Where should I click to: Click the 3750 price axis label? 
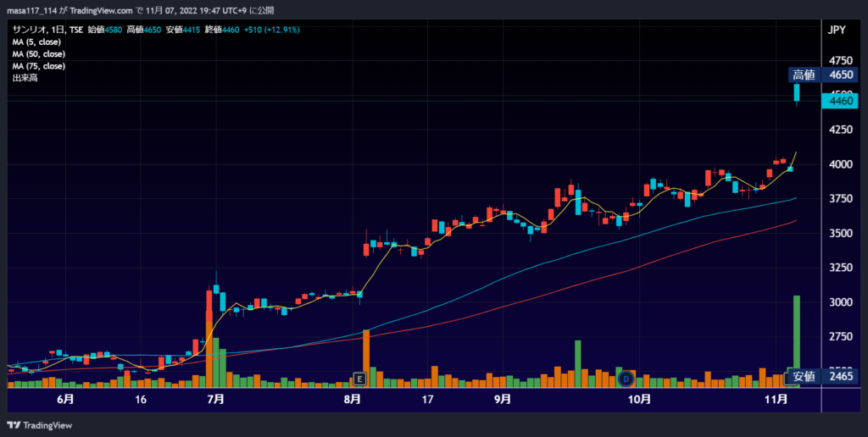840,198
